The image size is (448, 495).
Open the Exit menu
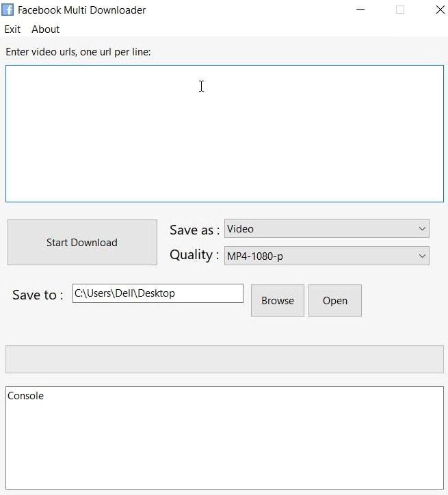coord(12,29)
